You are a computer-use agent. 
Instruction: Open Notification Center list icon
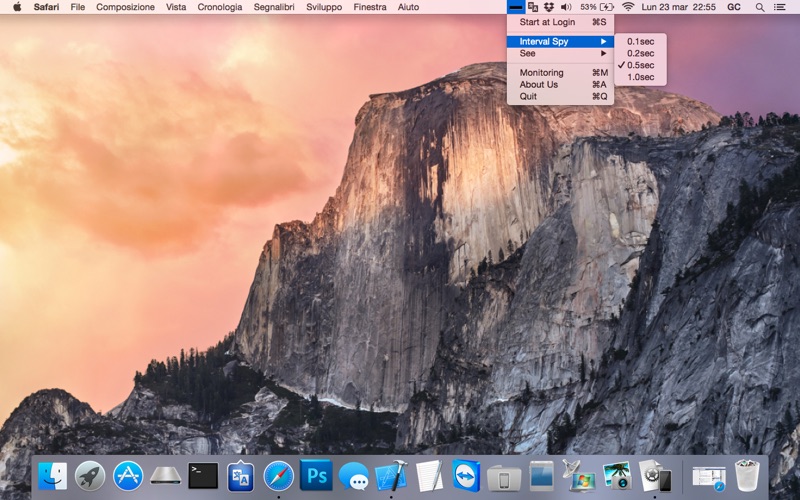click(780, 7)
